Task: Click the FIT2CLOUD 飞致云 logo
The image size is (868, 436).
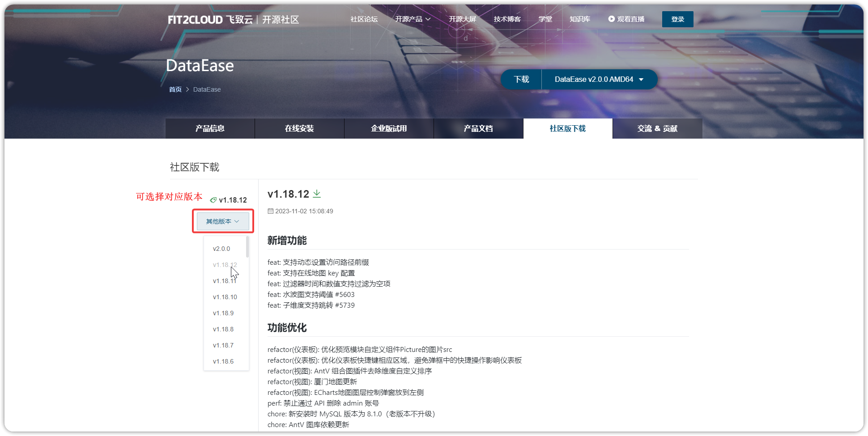Action: point(209,19)
